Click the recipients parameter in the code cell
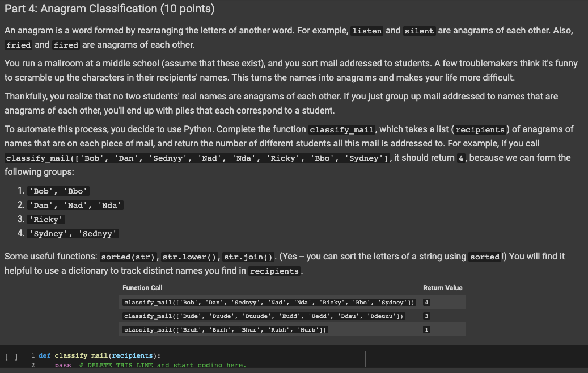 [132, 355]
